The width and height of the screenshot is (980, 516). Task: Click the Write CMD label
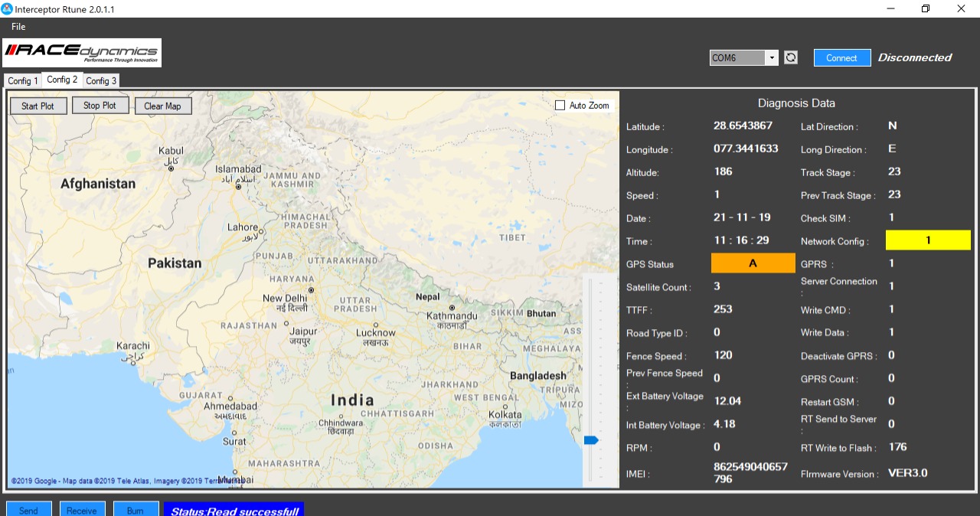coord(825,310)
